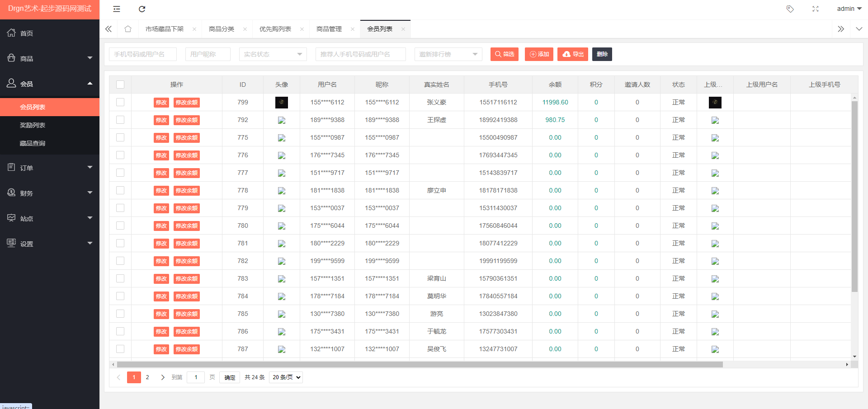
Task: Go to the home tab icon
Action: [128, 29]
